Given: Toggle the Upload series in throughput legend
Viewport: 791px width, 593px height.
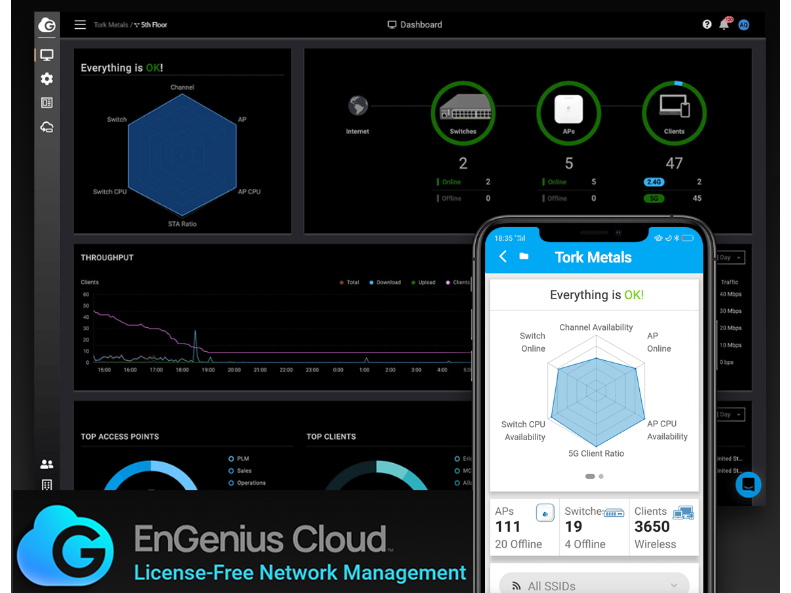Looking at the screenshot, I should tap(423, 282).
